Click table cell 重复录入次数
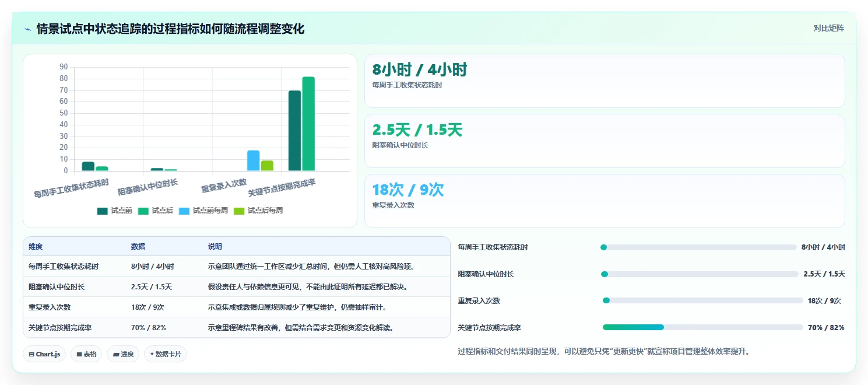 click(50, 307)
